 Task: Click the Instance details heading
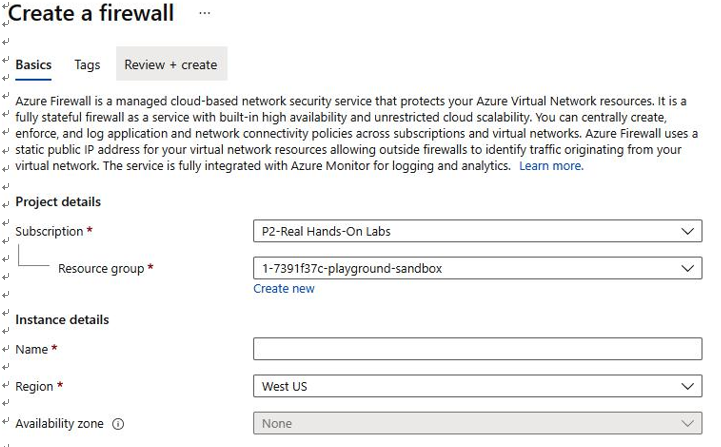pos(62,320)
